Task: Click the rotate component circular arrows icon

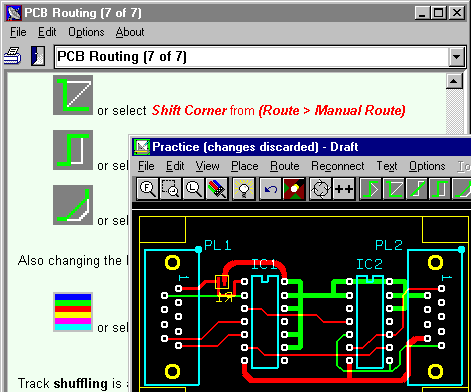Action: coord(320,189)
